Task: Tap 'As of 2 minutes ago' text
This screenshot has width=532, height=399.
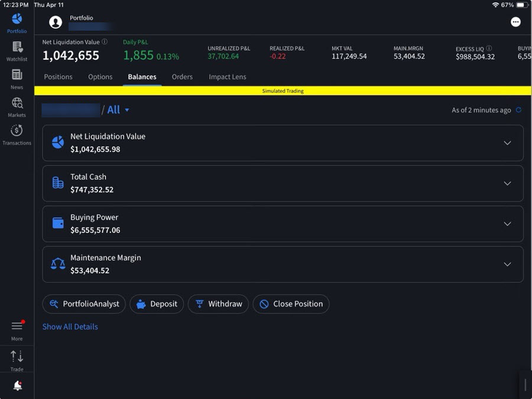Action: (481, 111)
